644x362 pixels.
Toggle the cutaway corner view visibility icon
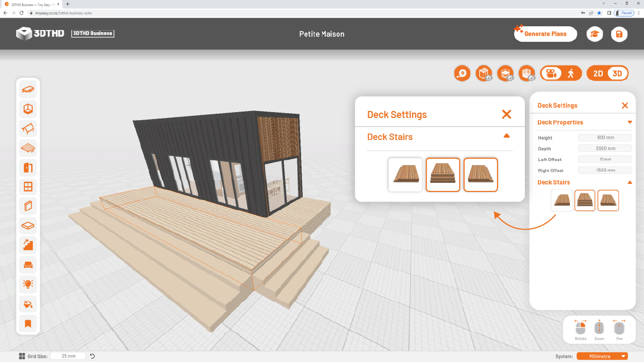tap(527, 73)
